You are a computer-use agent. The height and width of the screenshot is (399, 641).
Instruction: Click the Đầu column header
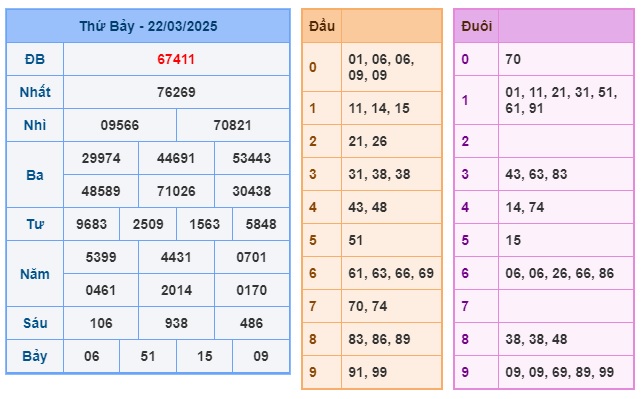click(322, 26)
